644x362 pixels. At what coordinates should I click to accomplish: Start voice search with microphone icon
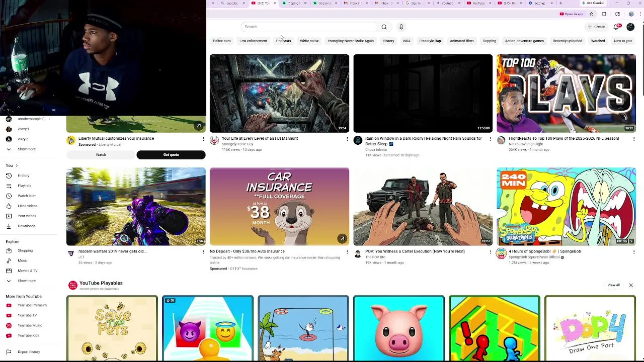pyautogui.click(x=401, y=27)
